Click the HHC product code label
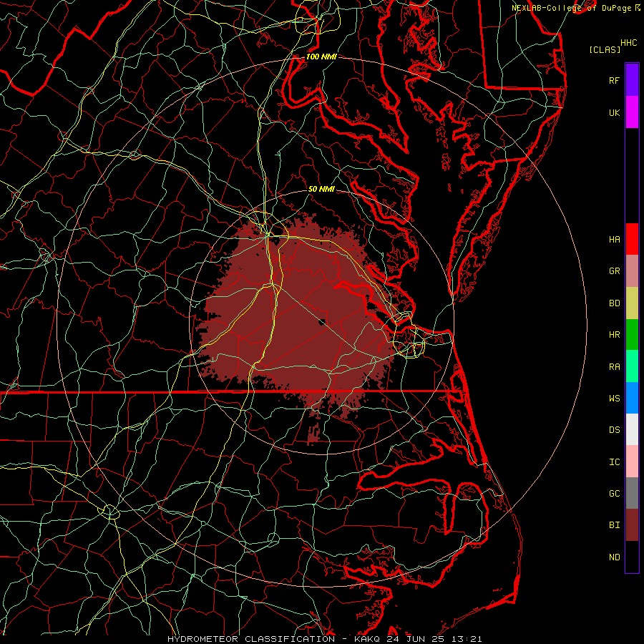644x644 pixels. [628, 43]
